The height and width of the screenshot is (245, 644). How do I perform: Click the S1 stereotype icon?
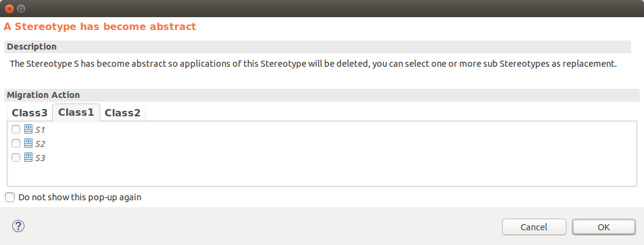pyautogui.click(x=28, y=129)
